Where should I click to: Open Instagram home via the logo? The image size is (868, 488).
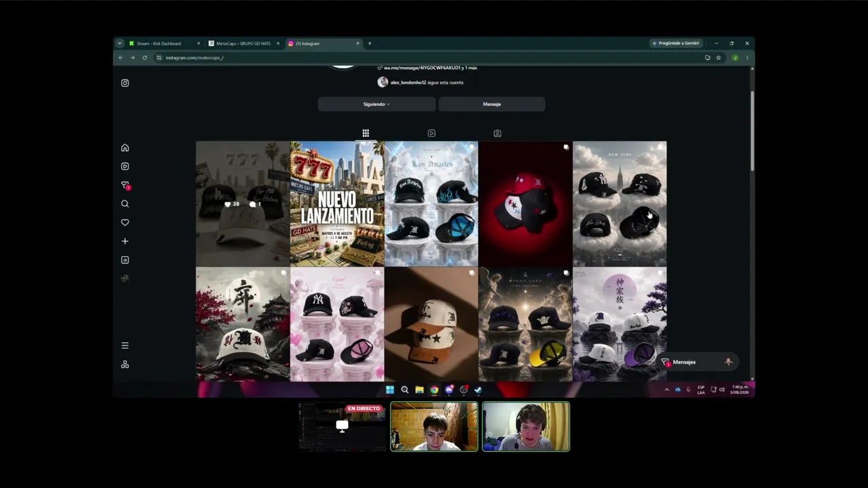point(125,83)
